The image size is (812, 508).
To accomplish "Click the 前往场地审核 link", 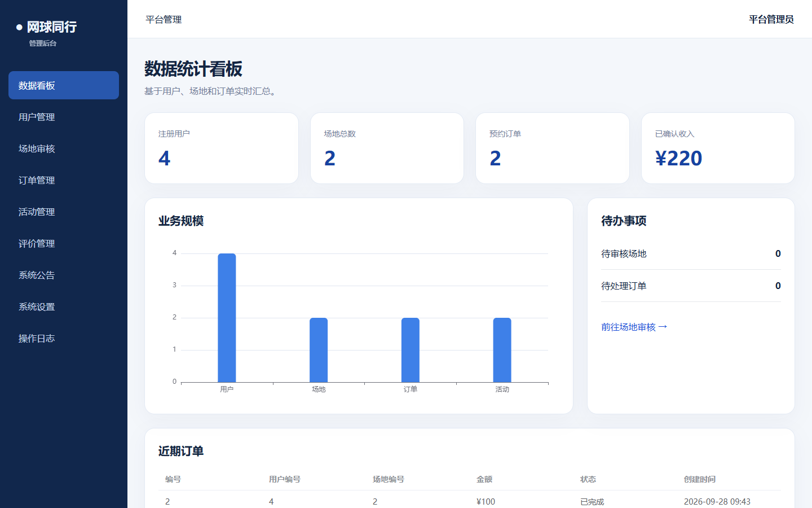I will tap(634, 327).
